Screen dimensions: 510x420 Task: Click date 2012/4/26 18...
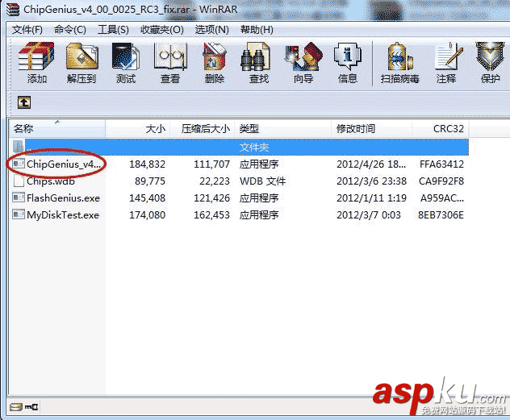coord(371,164)
